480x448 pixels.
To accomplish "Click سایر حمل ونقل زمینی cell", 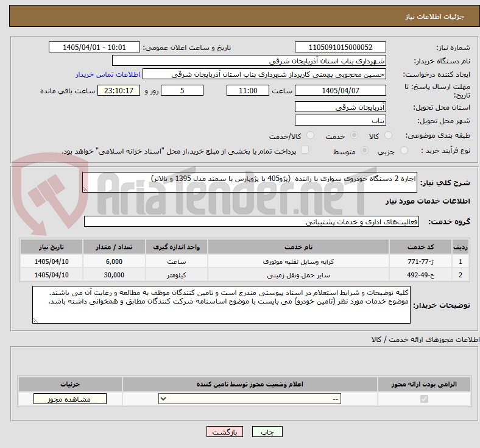I will click(x=298, y=275).
